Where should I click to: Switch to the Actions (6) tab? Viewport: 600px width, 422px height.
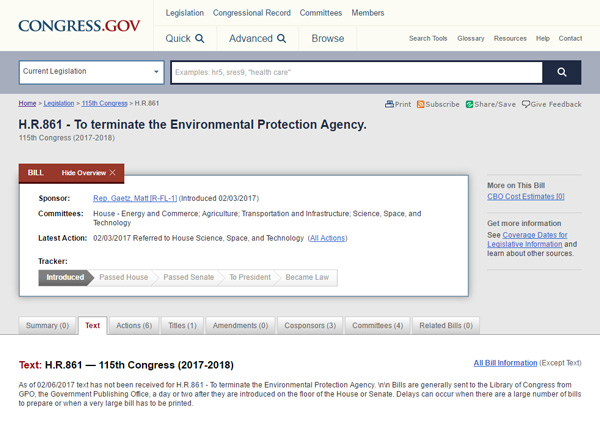click(x=133, y=325)
